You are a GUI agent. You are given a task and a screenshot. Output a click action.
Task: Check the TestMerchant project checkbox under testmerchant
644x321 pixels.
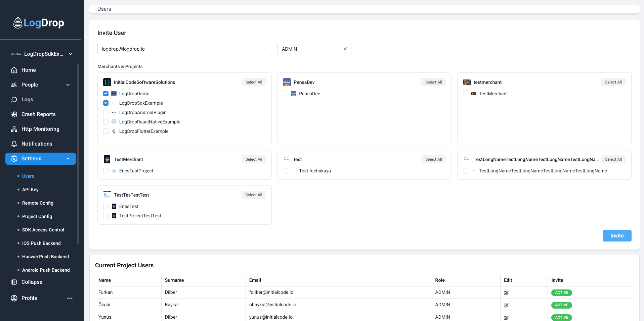(466, 94)
